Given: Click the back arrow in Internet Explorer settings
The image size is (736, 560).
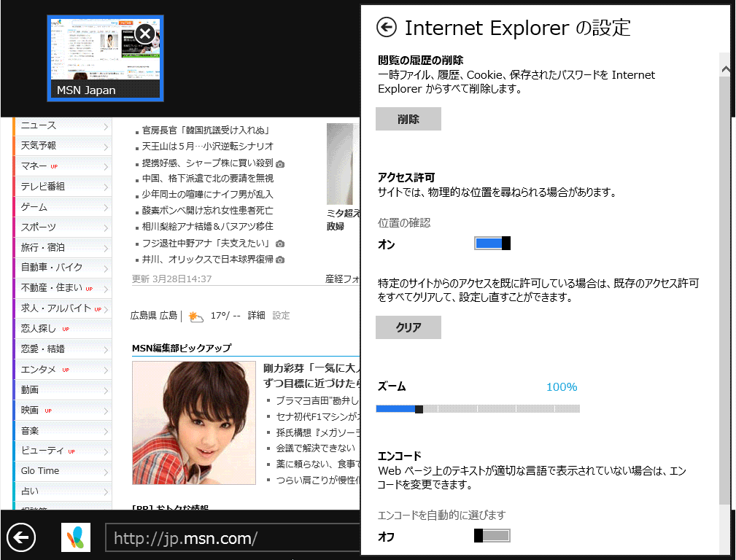Looking at the screenshot, I should [x=387, y=28].
